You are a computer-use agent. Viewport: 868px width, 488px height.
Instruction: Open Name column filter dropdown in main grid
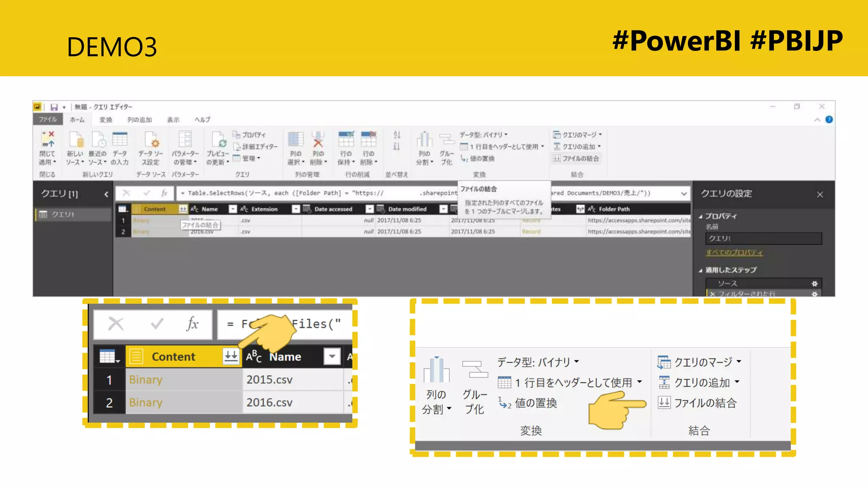pos(233,209)
